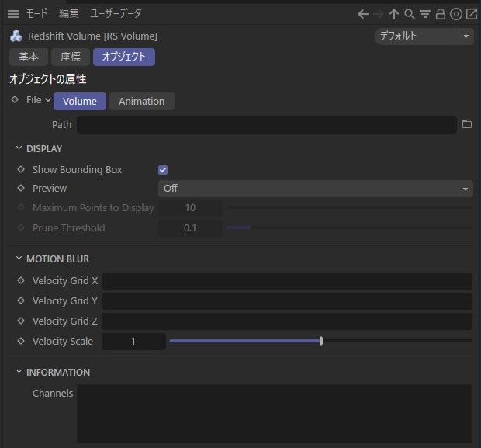
Task: Go forward with the right arrow icon
Action: click(379, 14)
